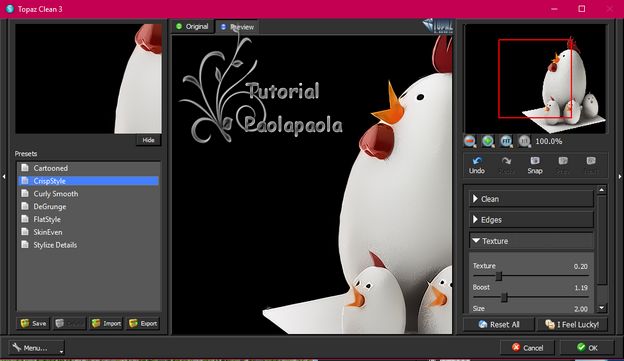Select the DeGrunge preset
This screenshot has height=361, width=624.
click(x=88, y=206)
